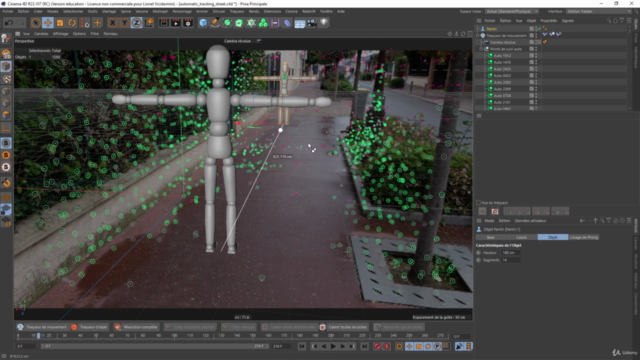This screenshot has height=360, width=640.
Task: Render to Picture Viewer
Action: click(x=176, y=23)
